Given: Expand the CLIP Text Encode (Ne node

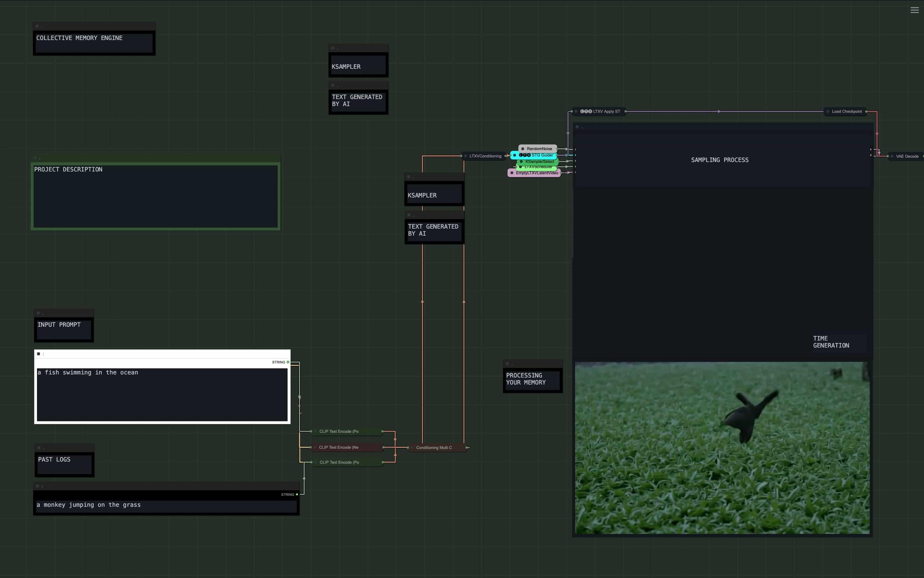Looking at the screenshot, I should (315, 447).
